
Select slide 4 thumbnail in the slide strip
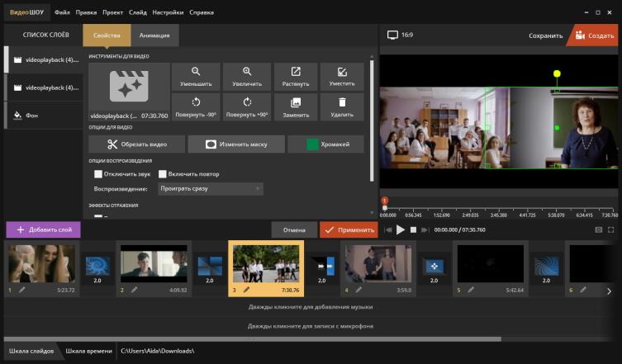coord(377,264)
